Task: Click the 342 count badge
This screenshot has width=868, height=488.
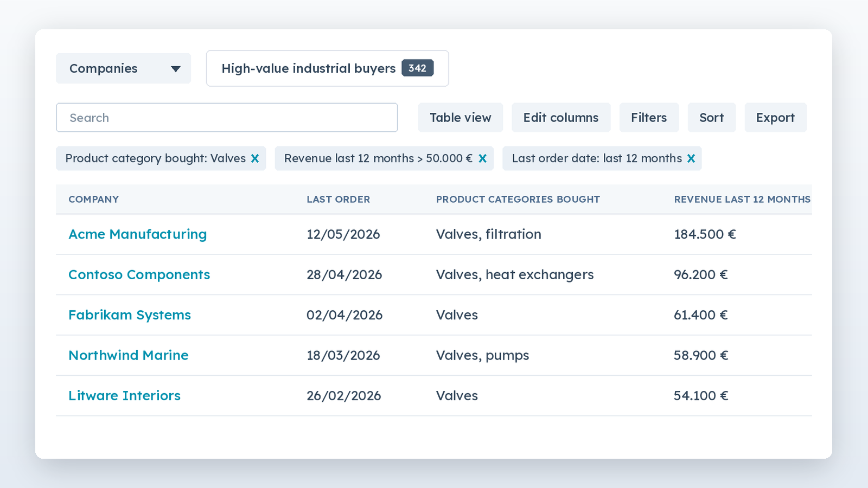Action: coord(417,68)
